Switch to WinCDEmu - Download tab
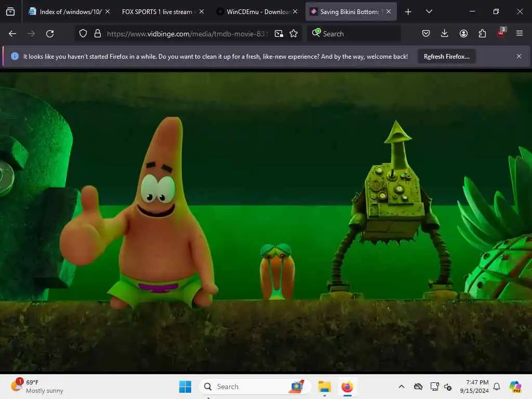The width and height of the screenshot is (532, 399). (258, 12)
